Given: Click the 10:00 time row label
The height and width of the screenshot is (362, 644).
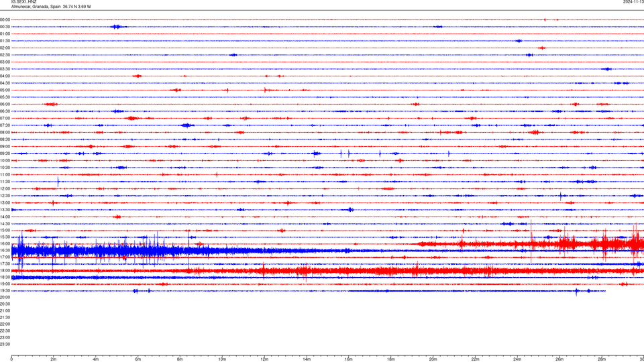Looking at the screenshot, I should (5, 160).
